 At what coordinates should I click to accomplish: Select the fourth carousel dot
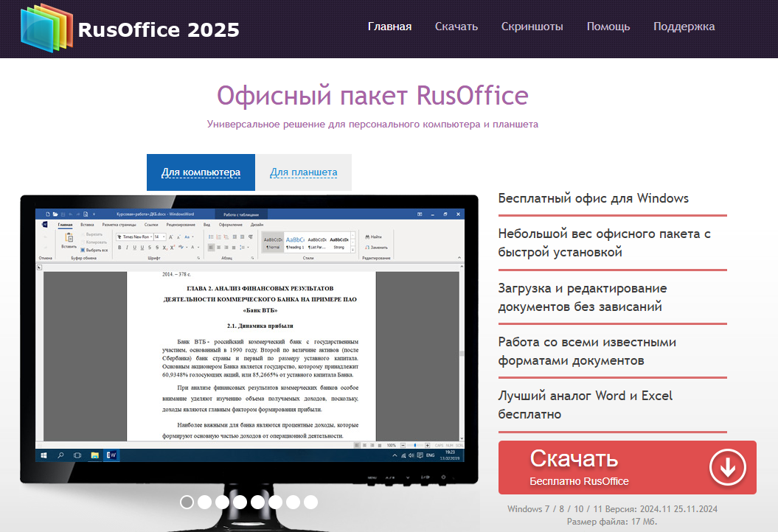pos(240,502)
